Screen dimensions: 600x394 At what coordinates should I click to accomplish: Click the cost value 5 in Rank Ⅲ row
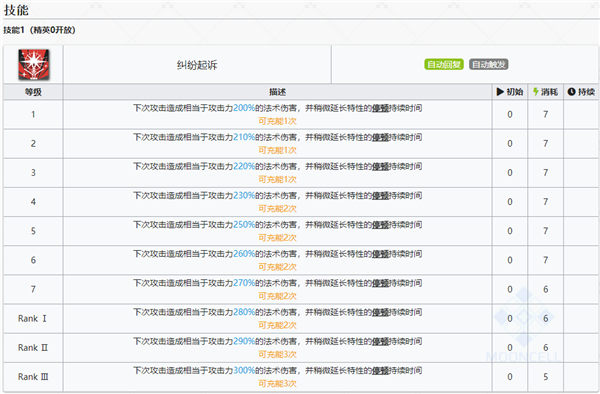pos(546,377)
